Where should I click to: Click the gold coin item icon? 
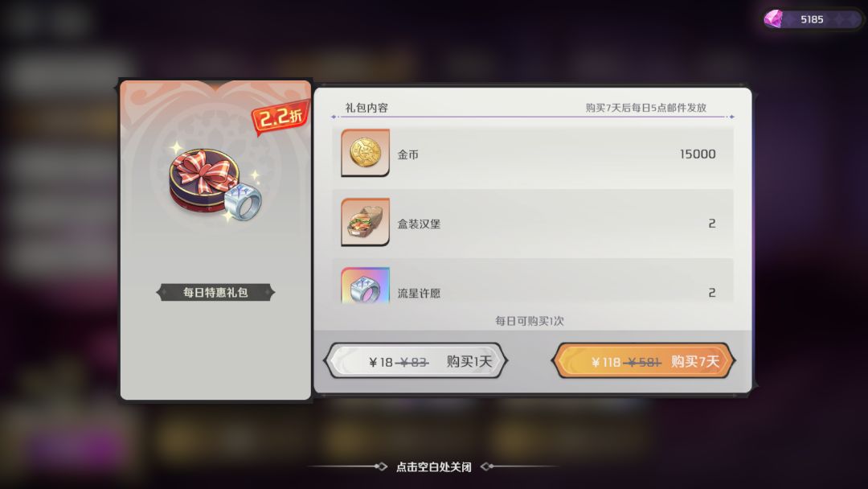coord(366,153)
